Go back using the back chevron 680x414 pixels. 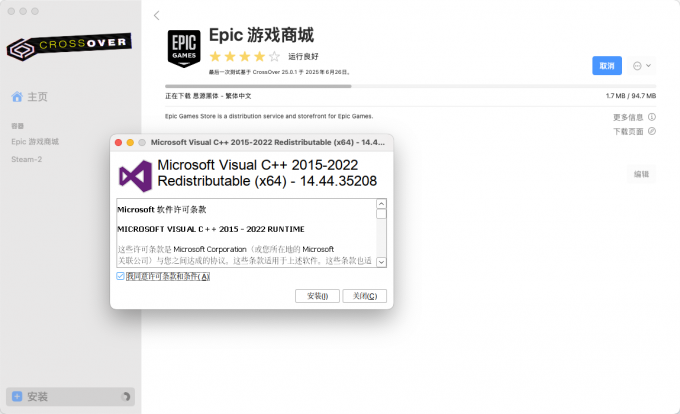[157, 16]
